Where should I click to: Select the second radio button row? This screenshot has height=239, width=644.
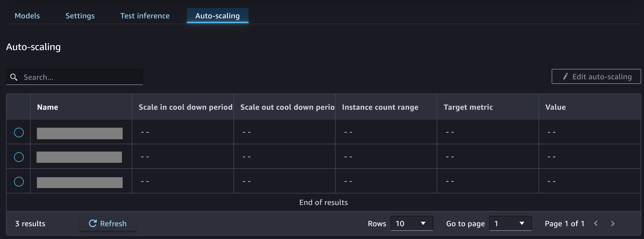coord(19,157)
